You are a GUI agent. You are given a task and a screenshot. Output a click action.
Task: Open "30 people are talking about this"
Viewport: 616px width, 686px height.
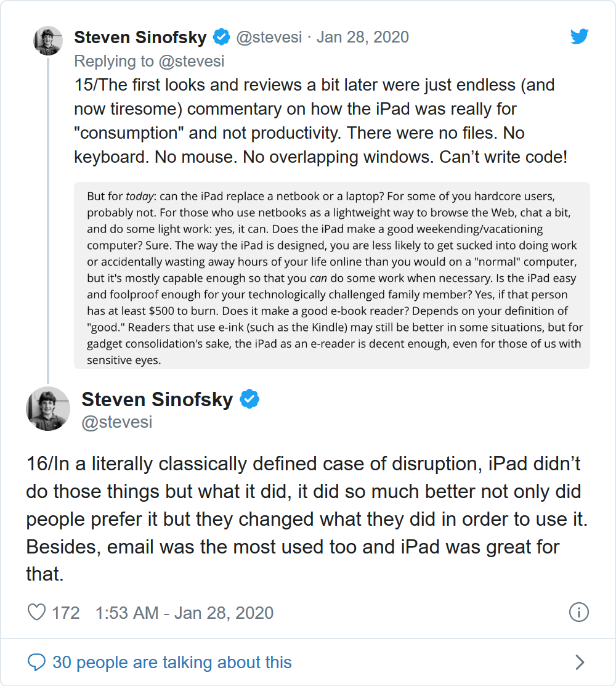(x=172, y=663)
